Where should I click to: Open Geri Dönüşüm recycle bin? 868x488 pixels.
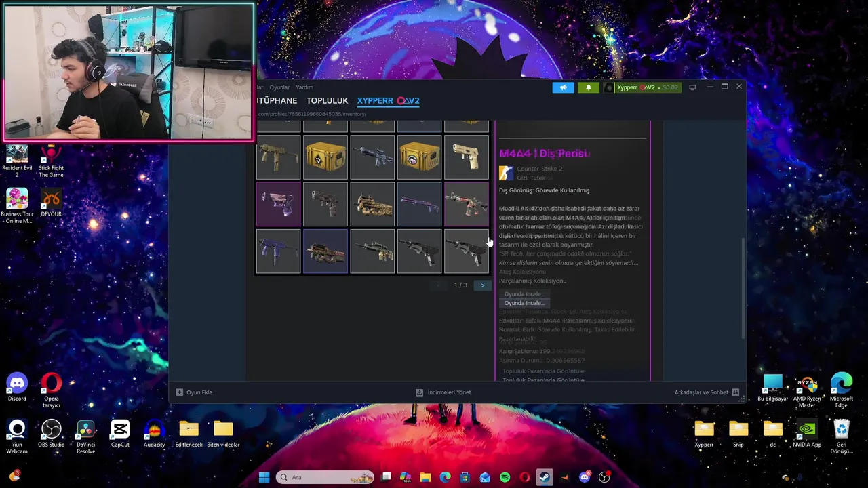(842, 436)
